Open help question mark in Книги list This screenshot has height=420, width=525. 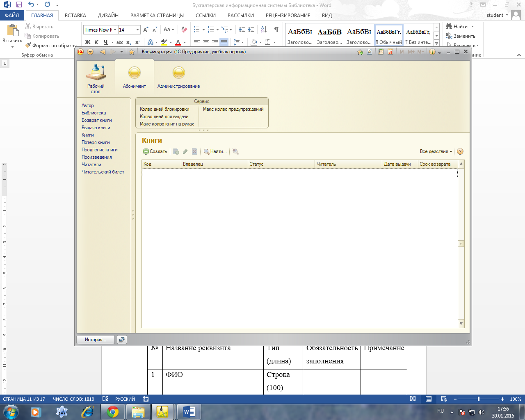click(x=460, y=151)
